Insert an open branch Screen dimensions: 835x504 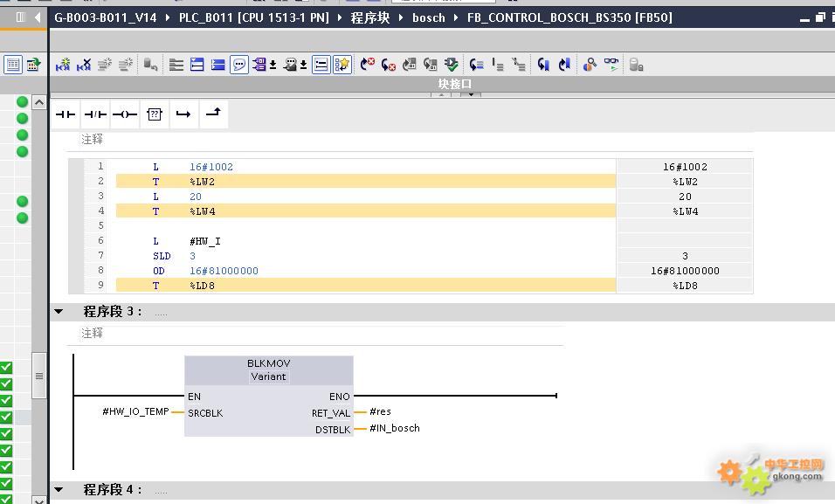point(183,114)
